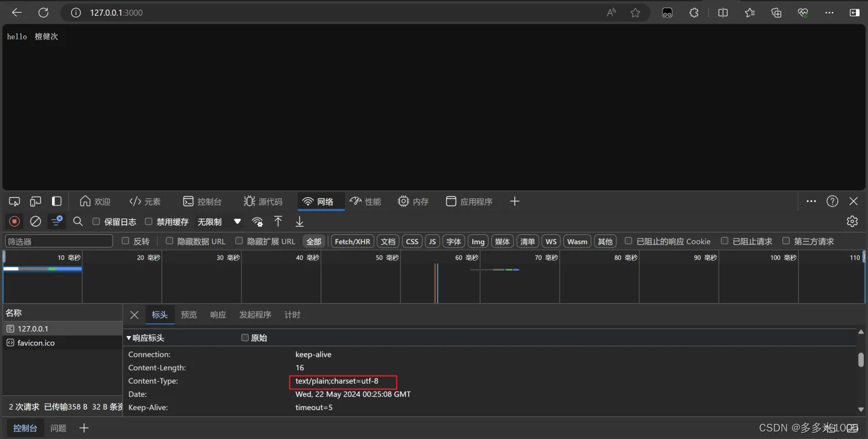Image resolution: width=868 pixels, height=439 pixels.
Task: Import HAR file upload arrow
Action: pos(278,222)
